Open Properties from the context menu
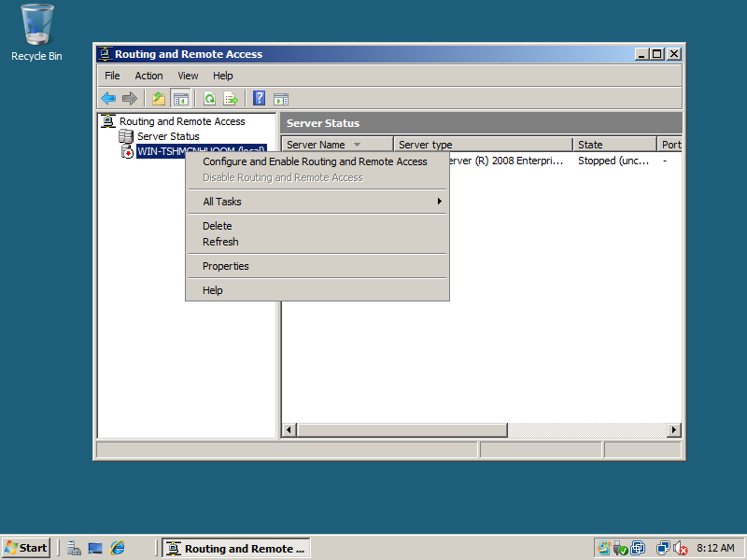The height and width of the screenshot is (560, 747). click(x=317, y=266)
